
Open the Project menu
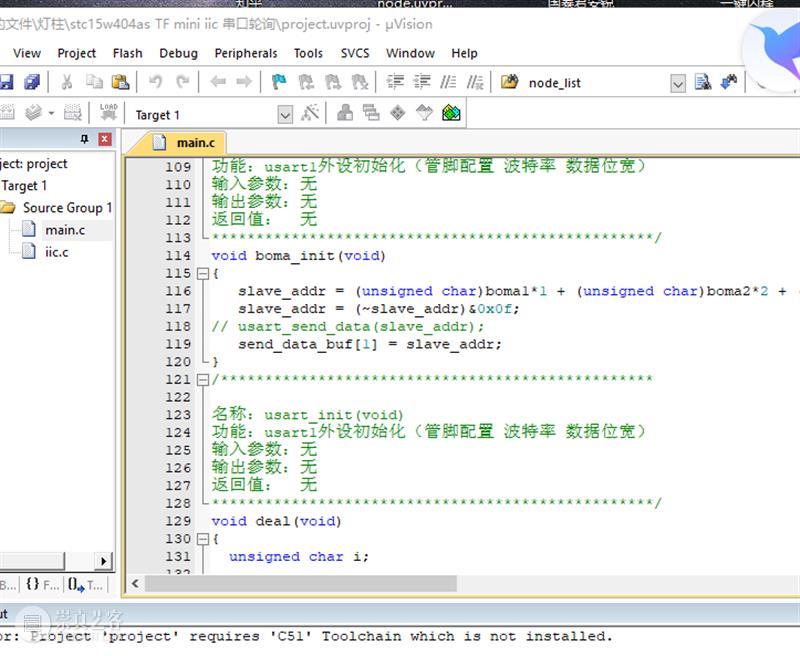(x=77, y=53)
